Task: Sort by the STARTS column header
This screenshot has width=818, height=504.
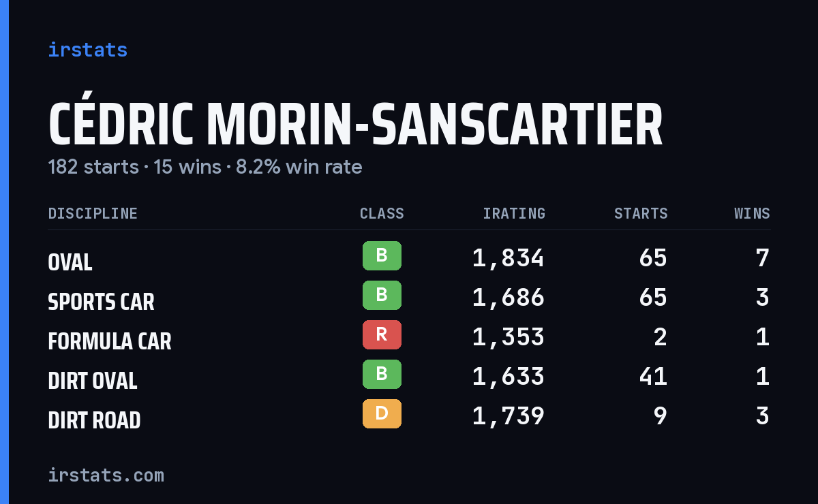Action: 641,214
